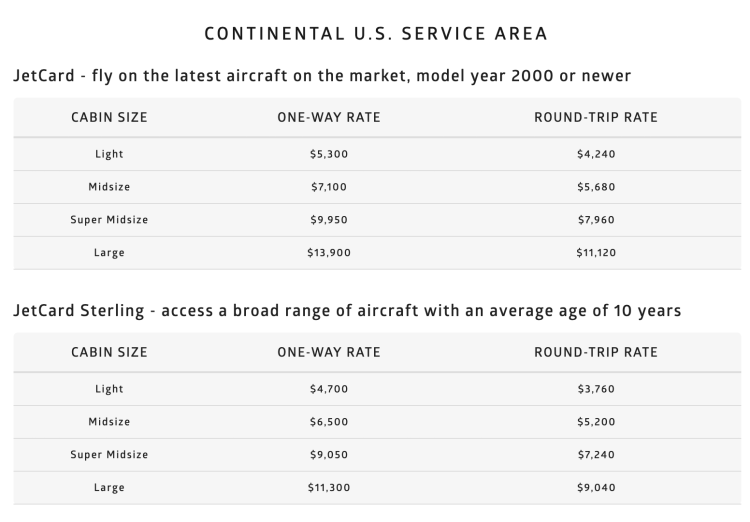Screen dimensions: 750x522
Task: Click Round-Trip Rate header in JetCard Sterling table
Action: [x=596, y=353]
